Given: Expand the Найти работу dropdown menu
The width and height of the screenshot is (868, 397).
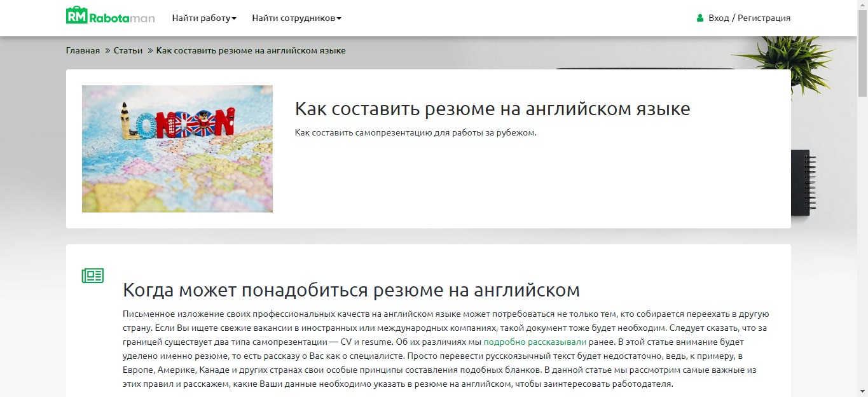Looking at the screenshot, I should coord(204,18).
